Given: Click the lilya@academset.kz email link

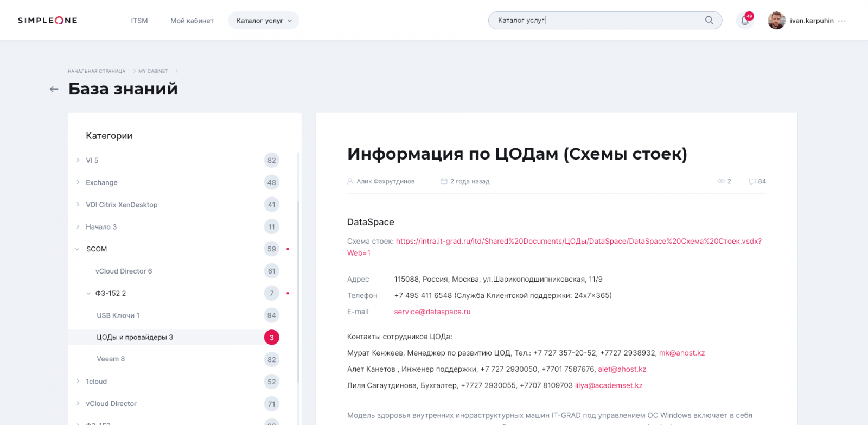Looking at the screenshot, I should click(x=609, y=385).
